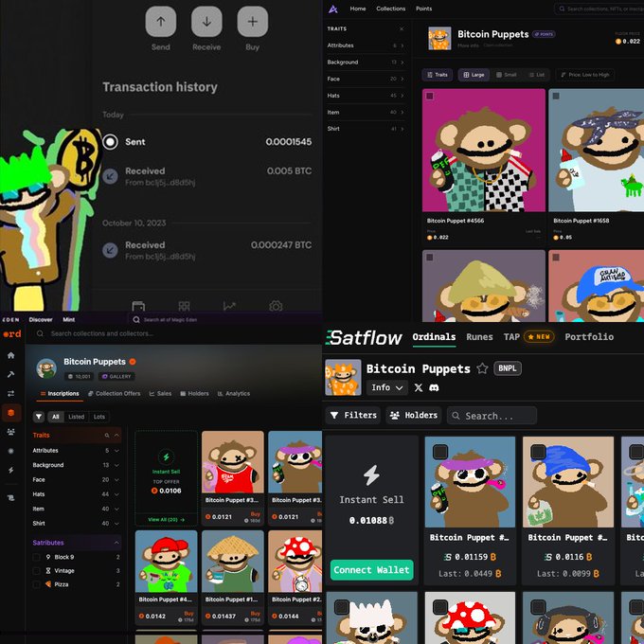The height and width of the screenshot is (644, 644).
Task: Click View All (20) offers link
Action: (x=166, y=520)
